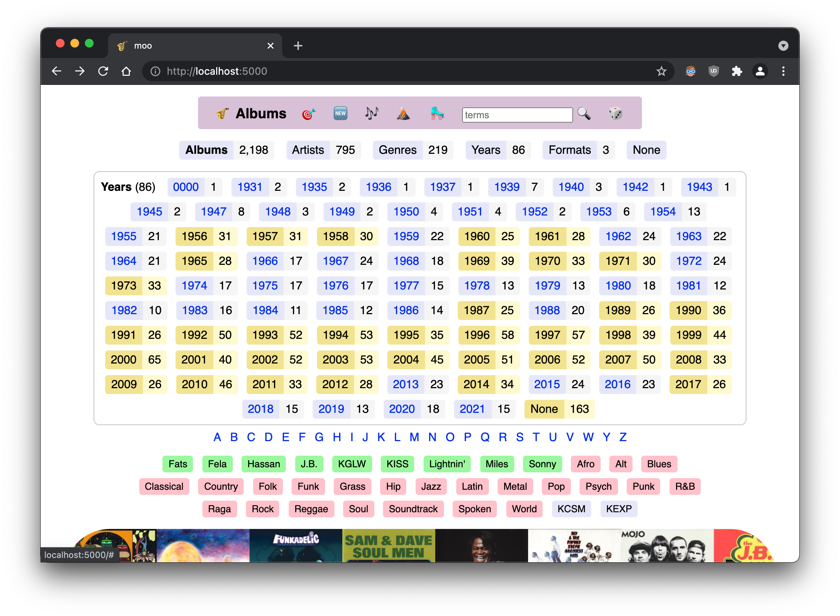The width and height of the screenshot is (840, 616).
Task: Click the roller skate icon
Action: [437, 113]
